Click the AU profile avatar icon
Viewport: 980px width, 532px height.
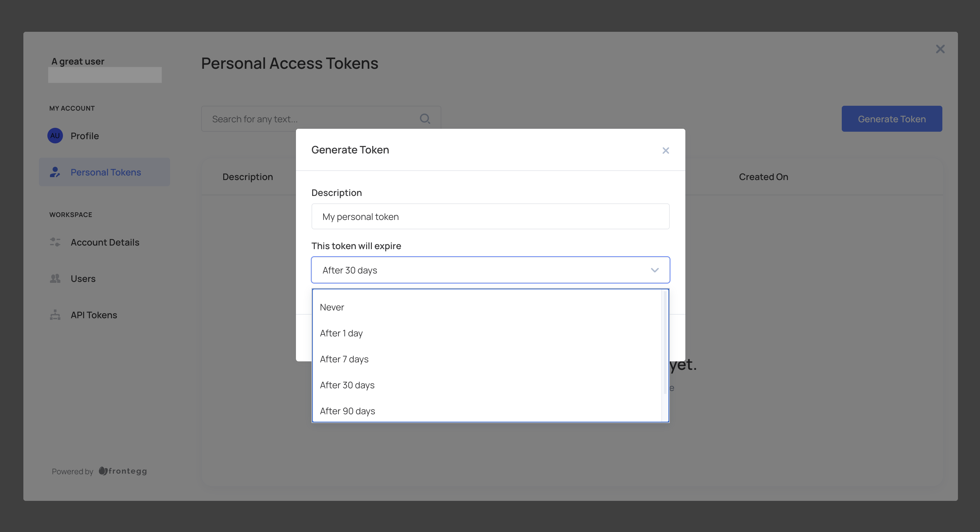(55, 136)
